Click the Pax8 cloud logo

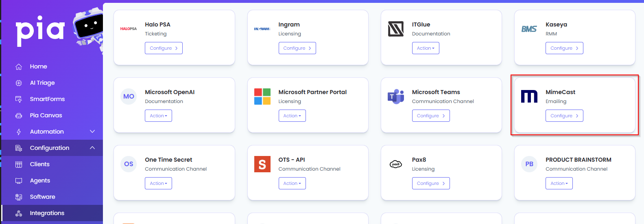pos(396,164)
